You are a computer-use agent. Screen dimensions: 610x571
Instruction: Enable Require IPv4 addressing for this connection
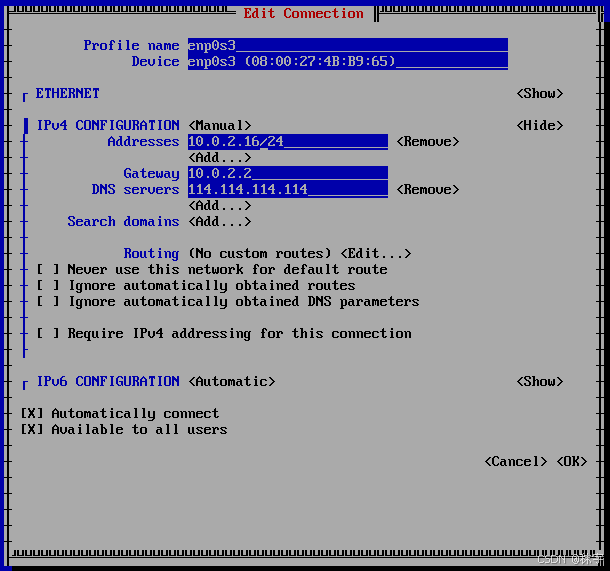pyautogui.click(x=224, y=333)
